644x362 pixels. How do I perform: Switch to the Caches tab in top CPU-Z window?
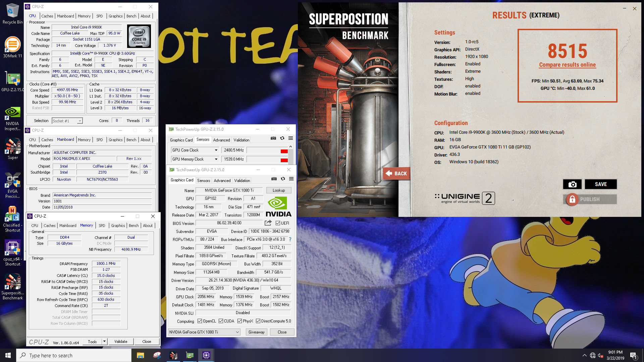[47, 16]
